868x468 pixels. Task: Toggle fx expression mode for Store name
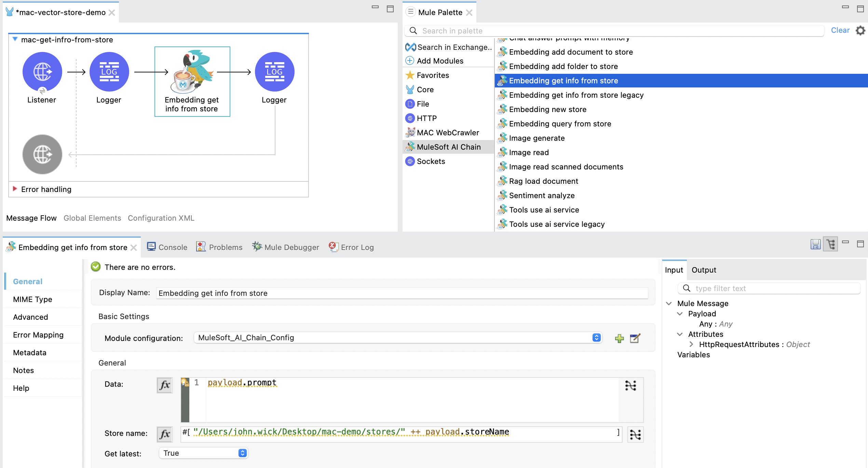[164, 434]
